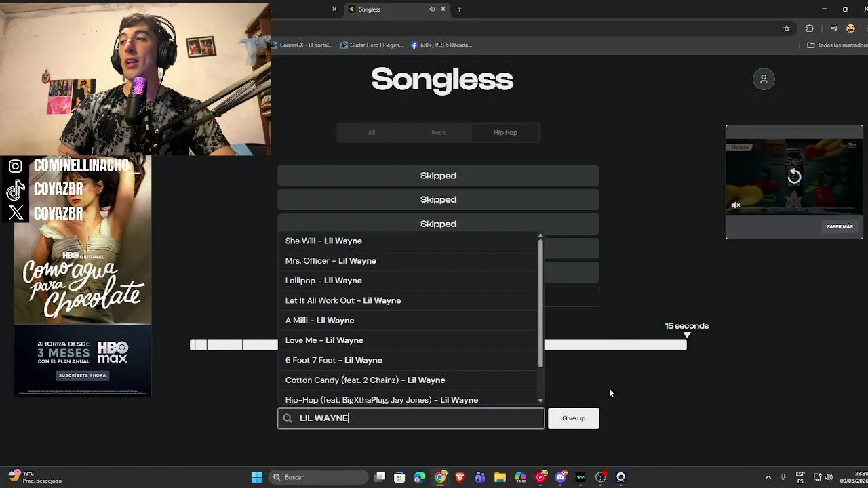Click the browser profile avatar emoji icon
Viewport: 868px width, 488px height.
[851, 28]
